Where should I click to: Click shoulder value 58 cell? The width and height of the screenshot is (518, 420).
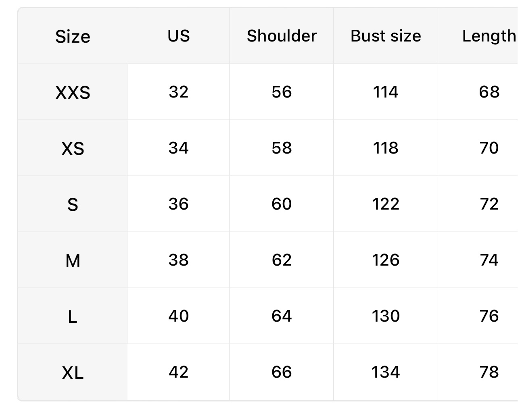click(x=282, y=148)
